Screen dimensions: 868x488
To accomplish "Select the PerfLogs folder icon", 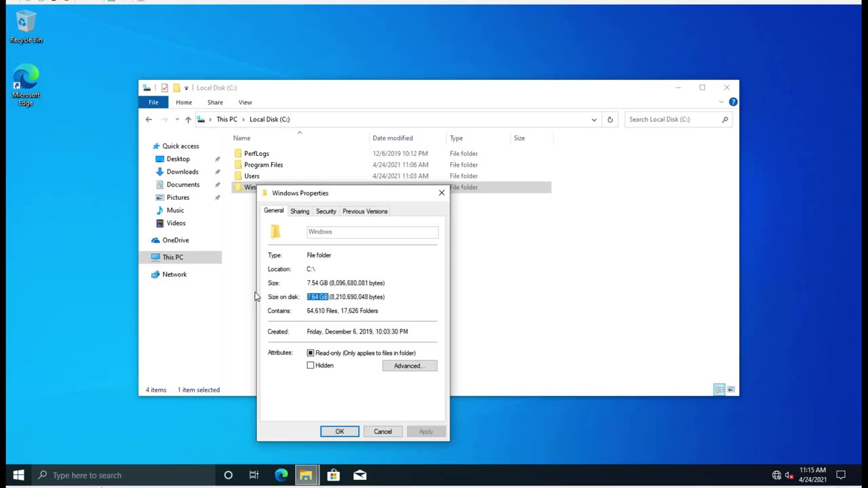I will pyautogui.click(x=238, y=154).
